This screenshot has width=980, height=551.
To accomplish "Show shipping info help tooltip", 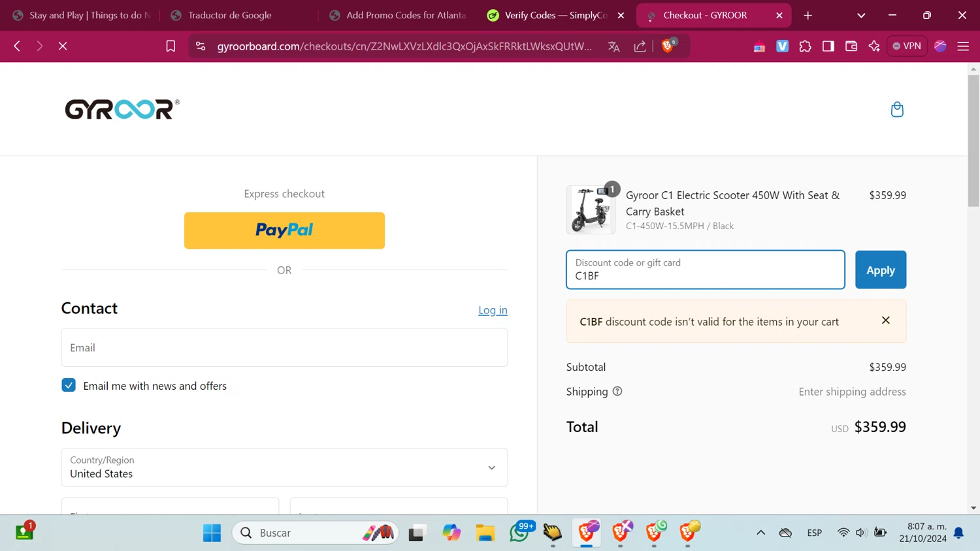I will (617, 392).
